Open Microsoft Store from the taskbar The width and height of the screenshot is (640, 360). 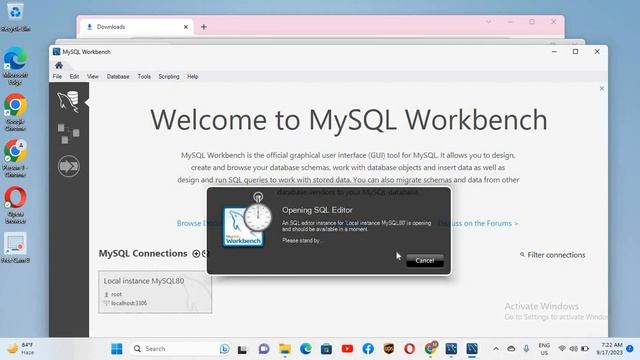(x=326, y=349)
